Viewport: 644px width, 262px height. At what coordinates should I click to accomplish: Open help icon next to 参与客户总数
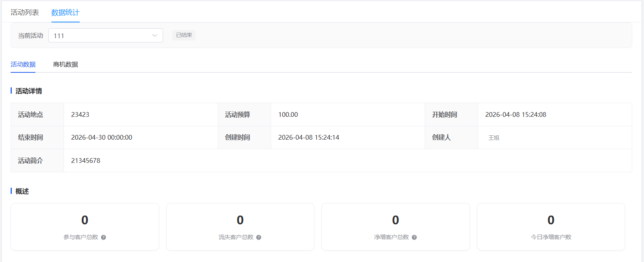point(103,237)
